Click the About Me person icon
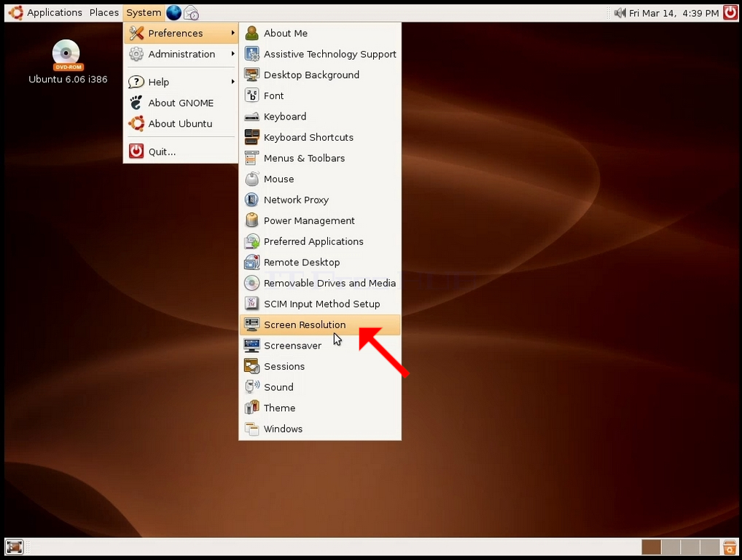The image size is (742, 560). (x=251, y=33)
